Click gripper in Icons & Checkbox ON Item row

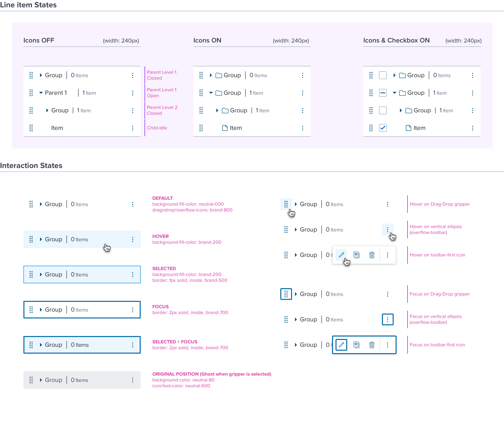click(x=371, y=128)
